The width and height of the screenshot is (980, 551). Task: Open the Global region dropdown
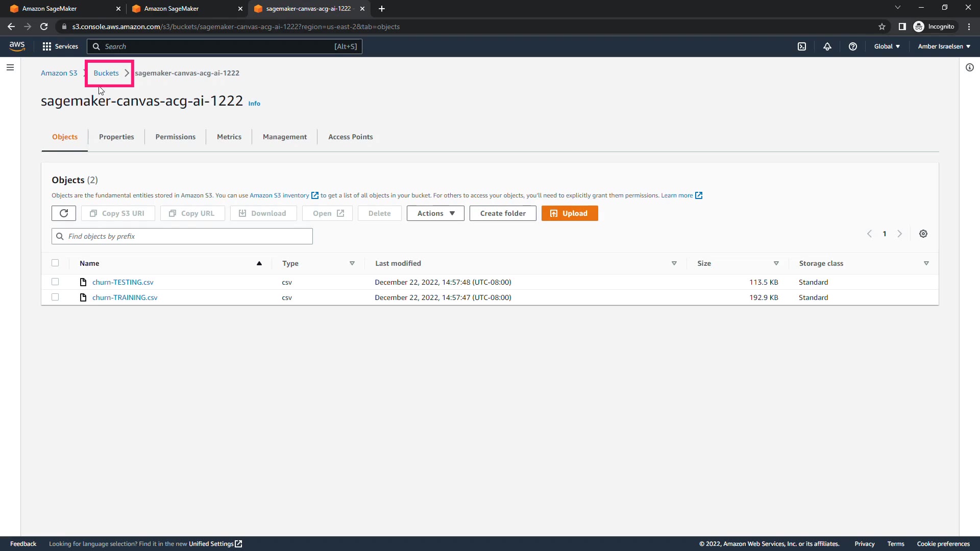(887, 46)
